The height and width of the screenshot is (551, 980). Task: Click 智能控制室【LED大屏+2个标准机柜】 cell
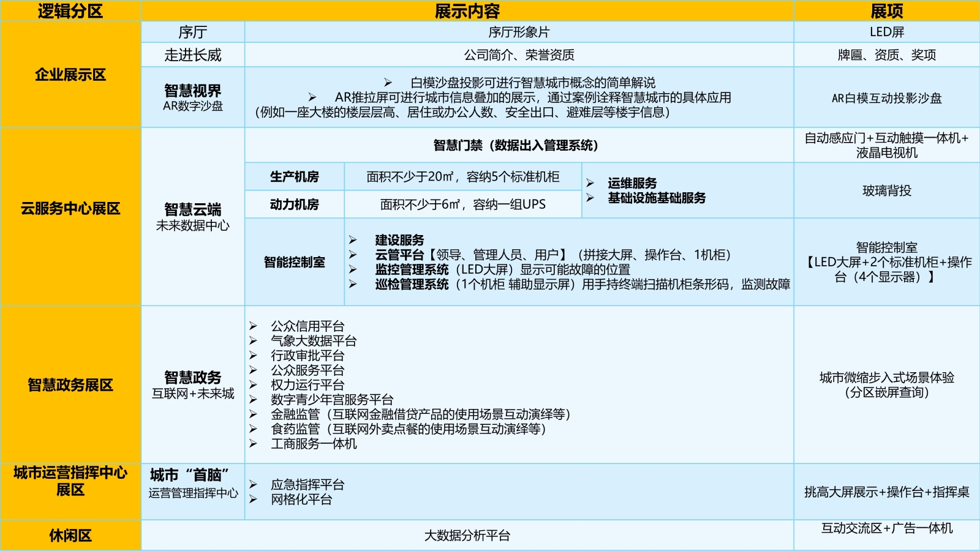click(x=887, y=262)
